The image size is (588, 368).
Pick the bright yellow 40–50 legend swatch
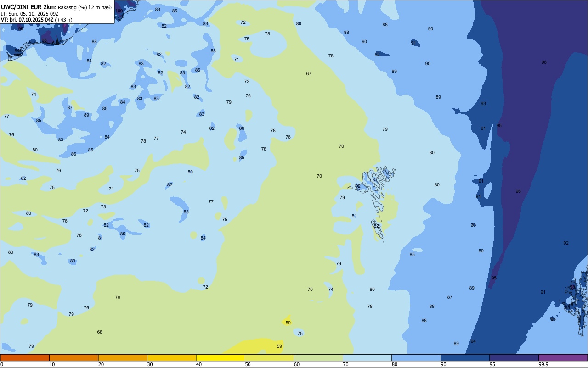coord(220,357)
